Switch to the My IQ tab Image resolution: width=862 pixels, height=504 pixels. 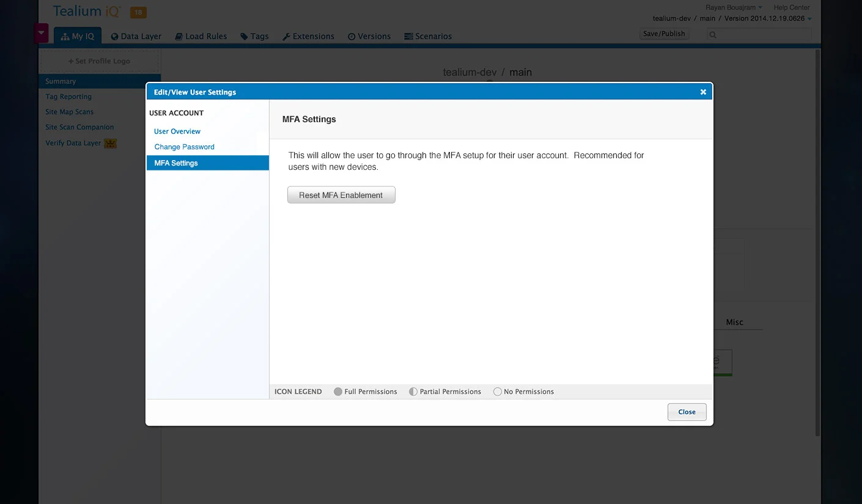(x=78, y=36)
